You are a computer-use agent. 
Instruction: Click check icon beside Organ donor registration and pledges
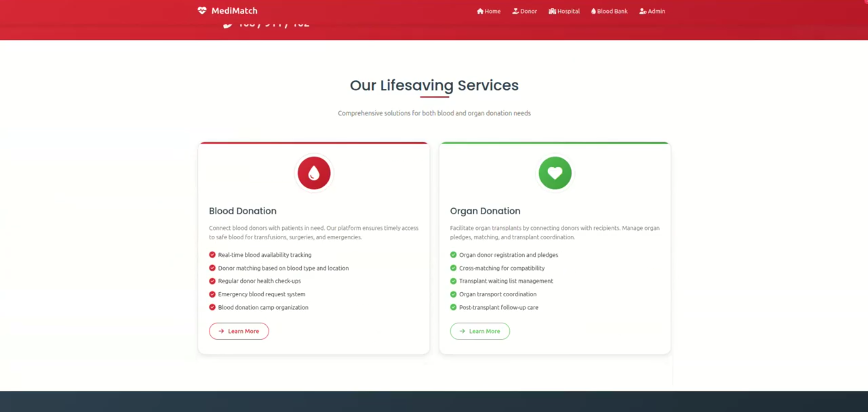(x=453, y=255)
